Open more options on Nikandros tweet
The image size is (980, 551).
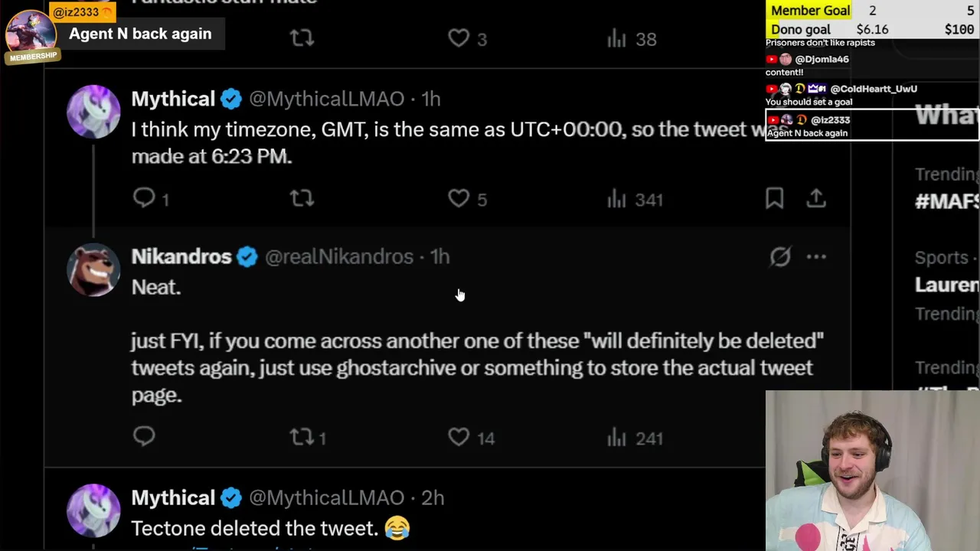pyautogui.click(x=816, y=257)
